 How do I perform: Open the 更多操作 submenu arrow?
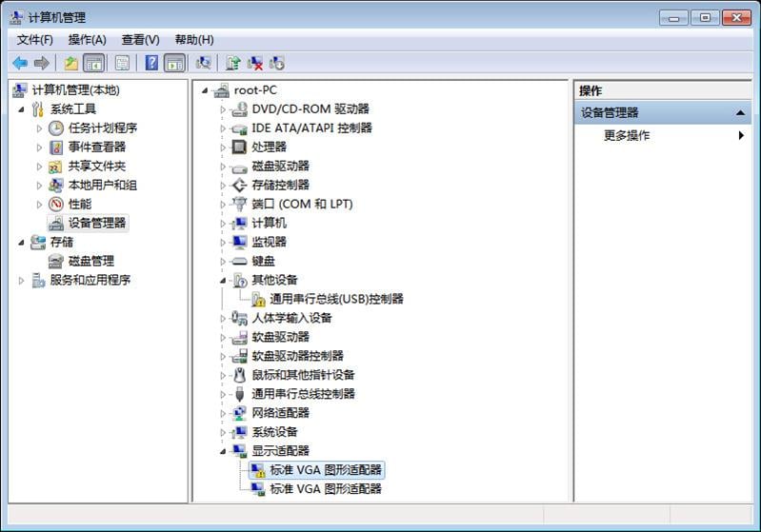(741, 135)
